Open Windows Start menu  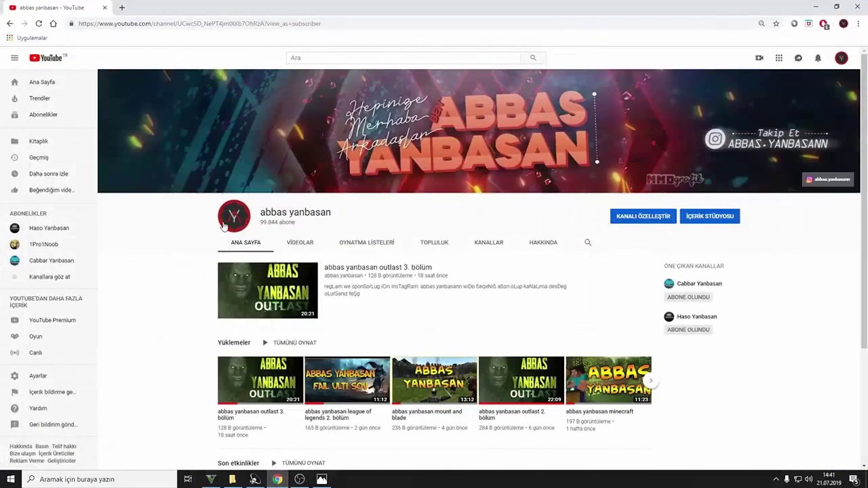pyautogui.click(x=11, y=479)
